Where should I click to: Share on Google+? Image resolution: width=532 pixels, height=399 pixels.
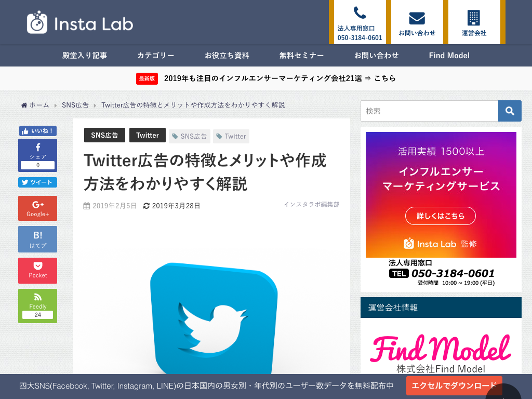point(37,208)
